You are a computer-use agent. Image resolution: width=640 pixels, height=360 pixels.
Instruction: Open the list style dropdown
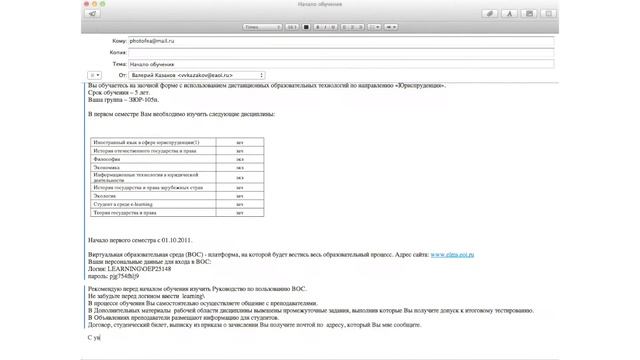tap(374, 27)
